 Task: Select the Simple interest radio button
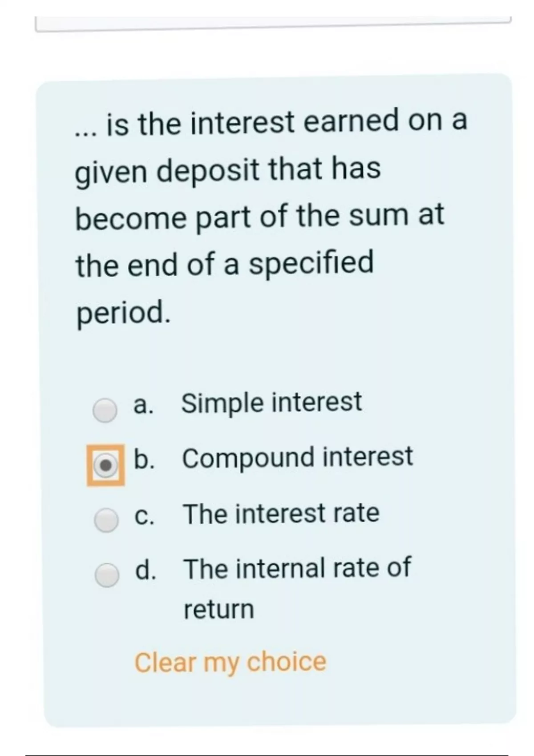(105, 410)
